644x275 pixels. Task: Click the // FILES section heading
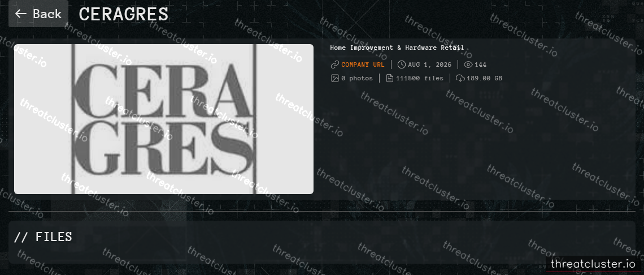(43, 237)
